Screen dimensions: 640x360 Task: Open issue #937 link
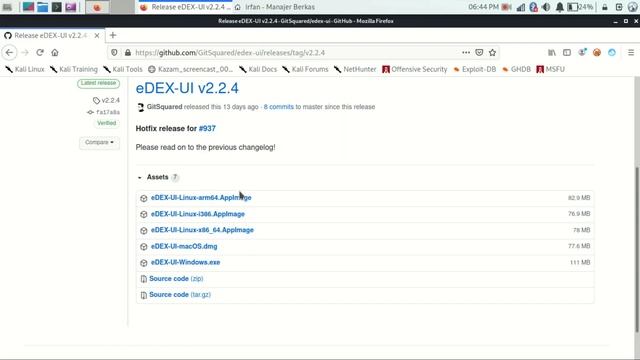(207, 129)
